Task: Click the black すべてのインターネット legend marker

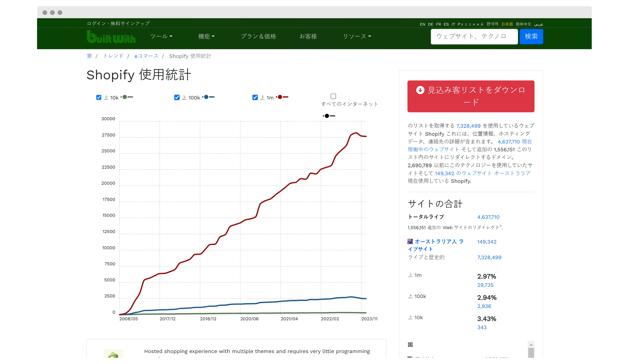Action: (x=329, y=116)
